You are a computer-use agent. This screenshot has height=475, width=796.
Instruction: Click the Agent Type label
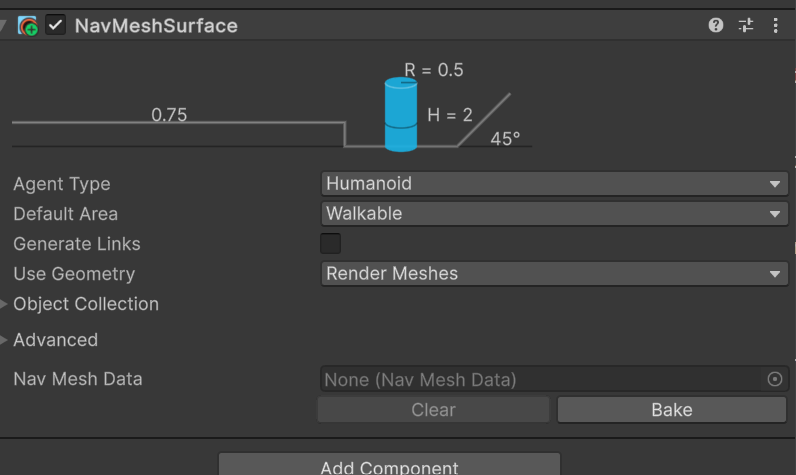pos(62,184)
